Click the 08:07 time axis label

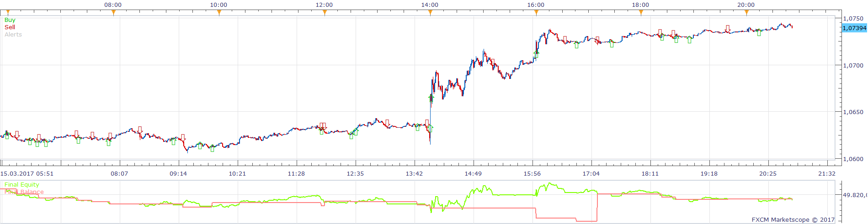click(120, 174)
